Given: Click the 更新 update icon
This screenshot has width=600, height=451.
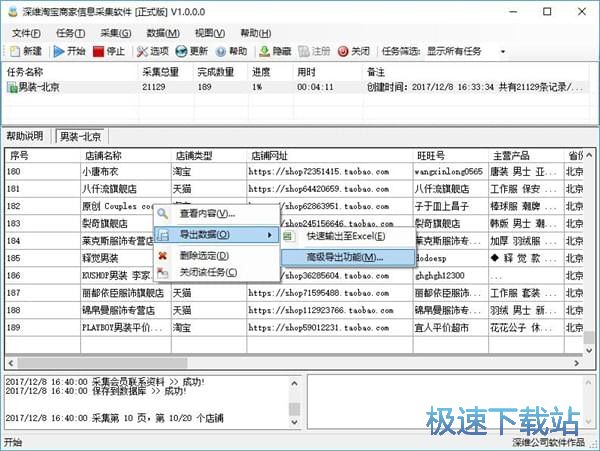Looking at the screenshot, I should click(x=181, y=51).
